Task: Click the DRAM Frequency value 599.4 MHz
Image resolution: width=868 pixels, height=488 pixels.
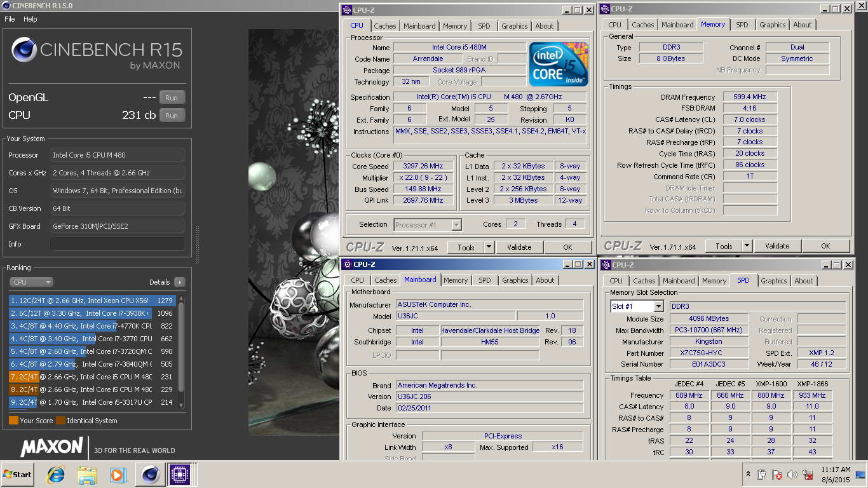Action: click(750, 97)
